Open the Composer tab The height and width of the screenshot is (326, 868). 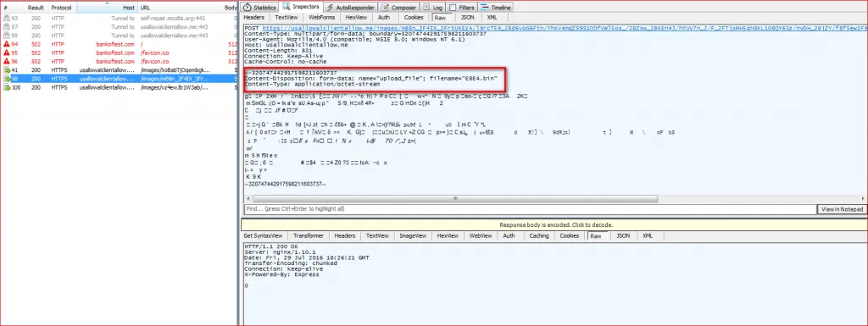(399, 8)
